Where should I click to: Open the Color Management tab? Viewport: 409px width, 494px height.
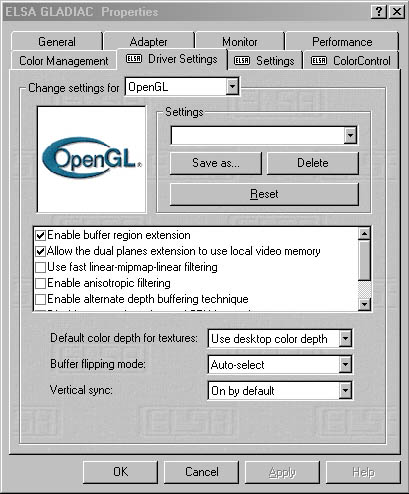tap(63, 61)
